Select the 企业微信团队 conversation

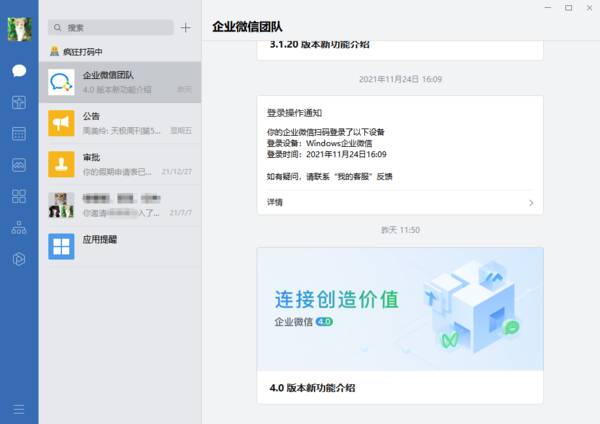(x=120, y=82)
